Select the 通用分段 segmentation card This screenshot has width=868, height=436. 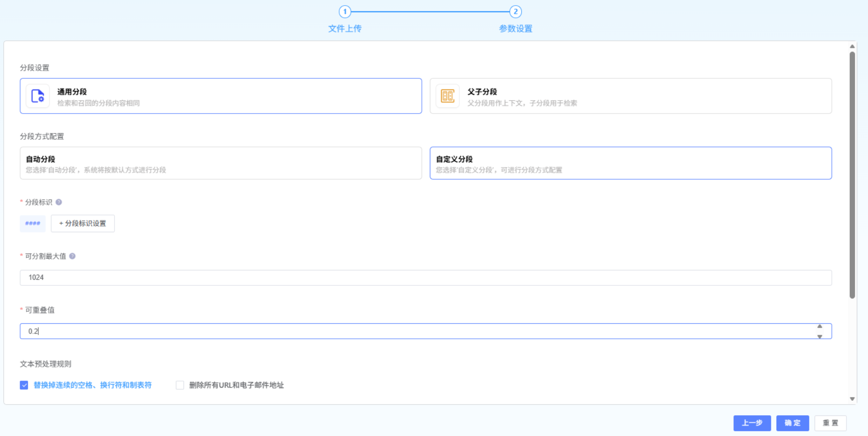click(221, 96)
